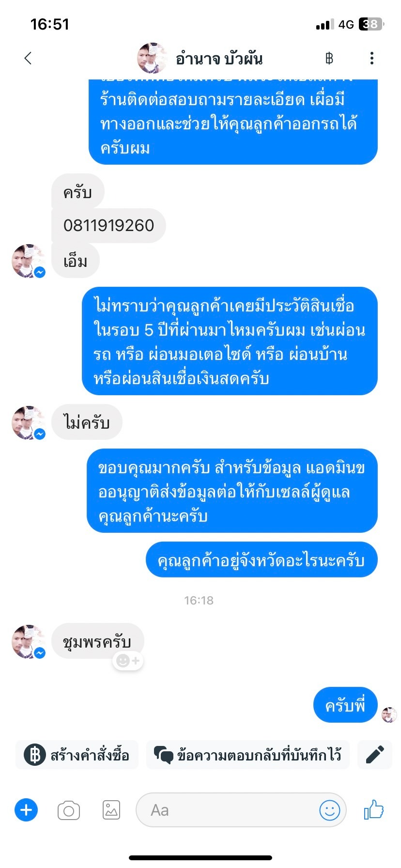Tap the pencil edit quick-replies icon
Image resolution: width=401 pixels, height=868 pixels.
[x=374, y=755]
